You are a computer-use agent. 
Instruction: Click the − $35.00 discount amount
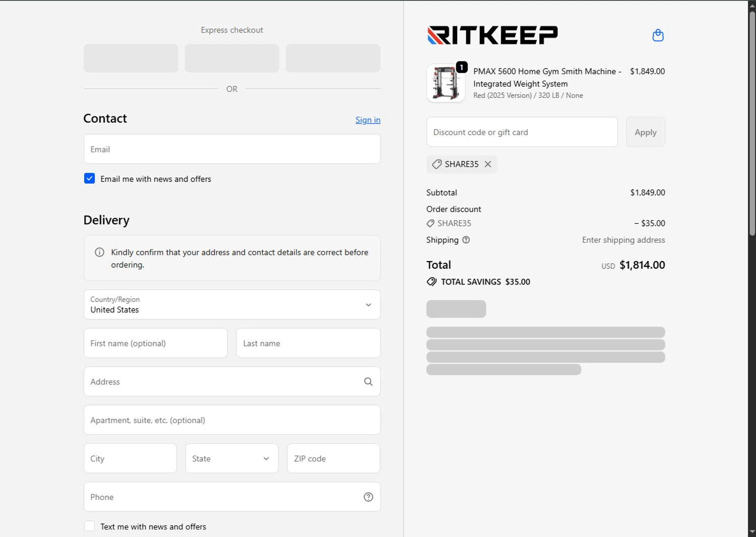click(650, 223)
